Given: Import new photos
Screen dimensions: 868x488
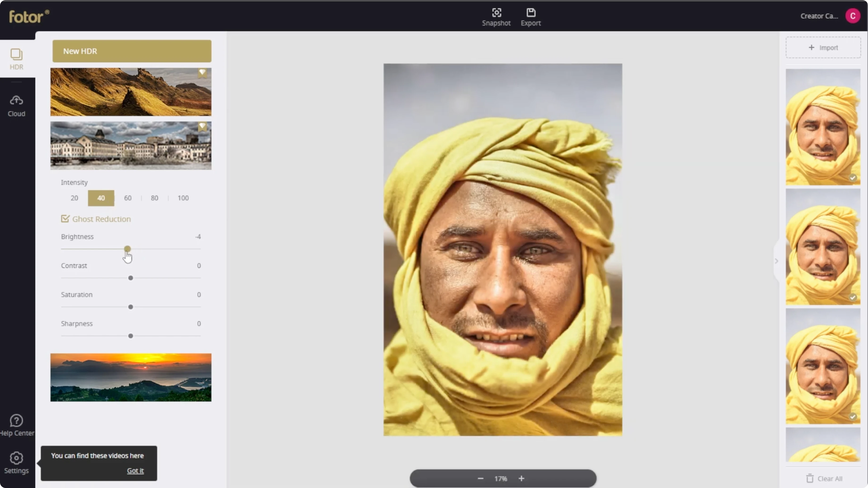Looking at the screenshot, I should coord(823,47).
